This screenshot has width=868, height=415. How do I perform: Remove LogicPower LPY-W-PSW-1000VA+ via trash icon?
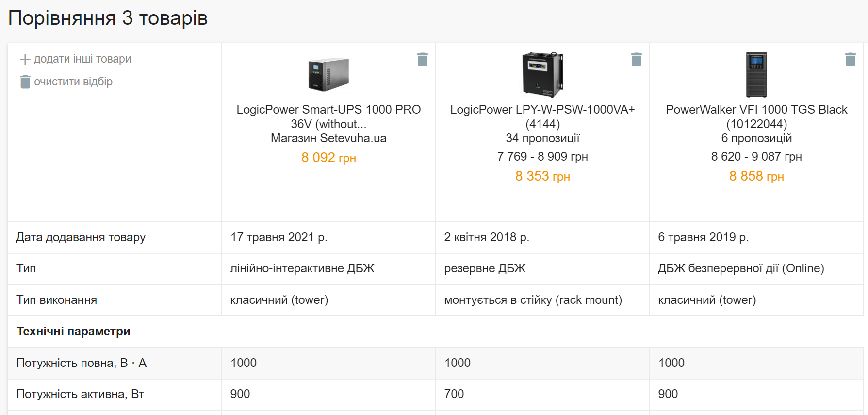(x=637, y=59)
